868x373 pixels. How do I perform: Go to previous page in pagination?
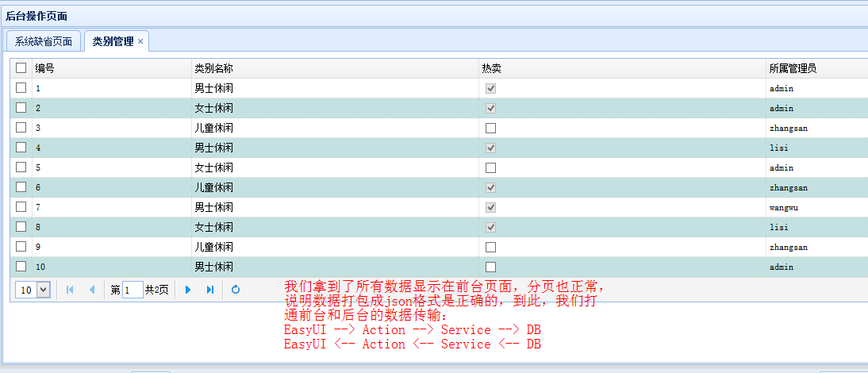coord(91,290)
